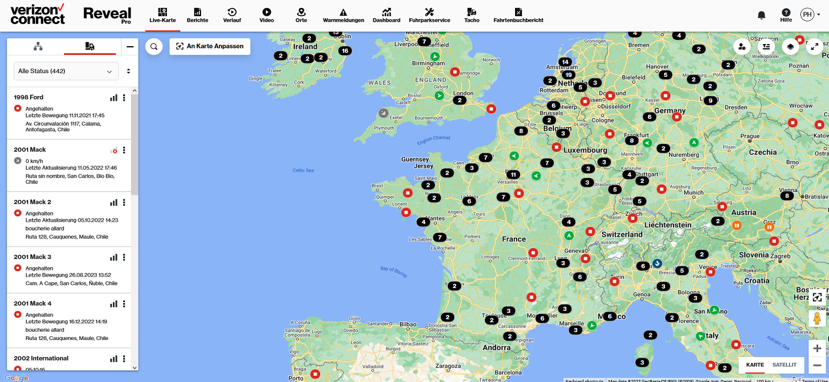
Task: Click the list scroll down arrow
Action: (x=134, y=367)
